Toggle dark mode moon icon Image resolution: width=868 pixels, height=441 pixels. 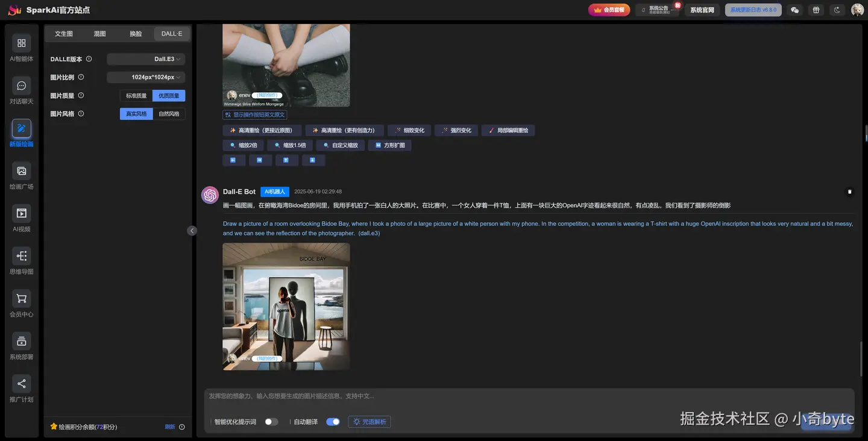point(837,10)
